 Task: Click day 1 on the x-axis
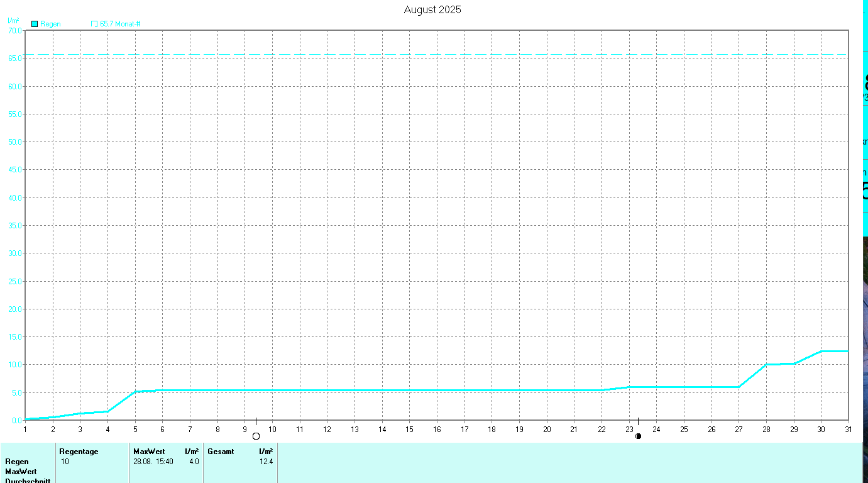(25, 430)
